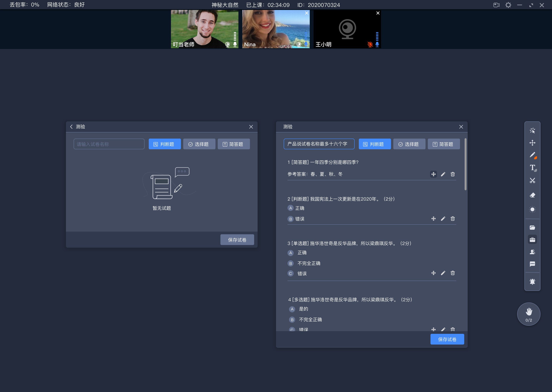Click the text tool icon
The height and width of the screenshot is (392, 552).
[532, 168]
